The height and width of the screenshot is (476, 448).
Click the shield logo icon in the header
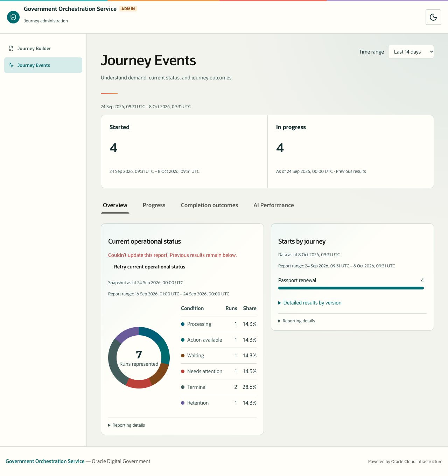(x=13, y=17)
